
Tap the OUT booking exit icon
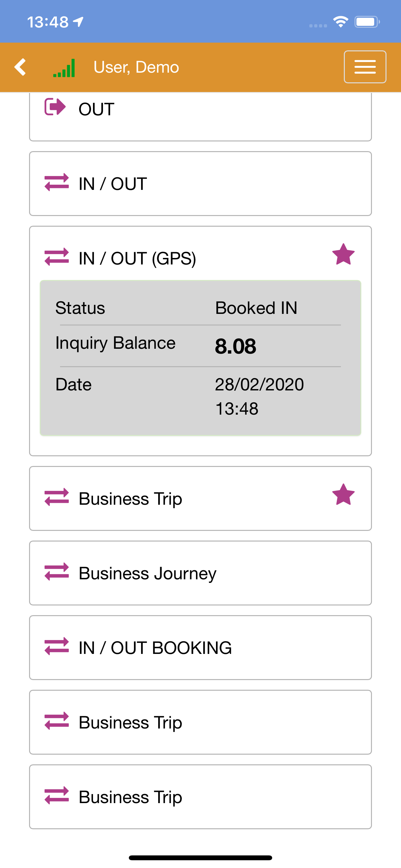click(x=55, y=107)
